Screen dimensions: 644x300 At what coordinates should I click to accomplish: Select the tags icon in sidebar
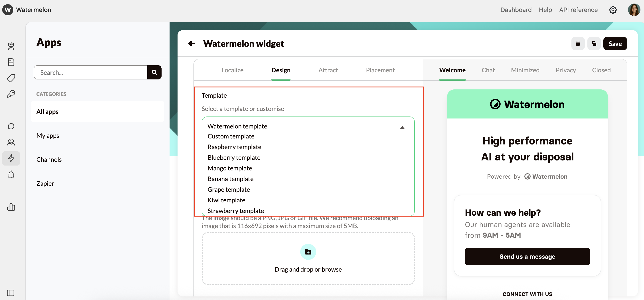pos(11,78)
